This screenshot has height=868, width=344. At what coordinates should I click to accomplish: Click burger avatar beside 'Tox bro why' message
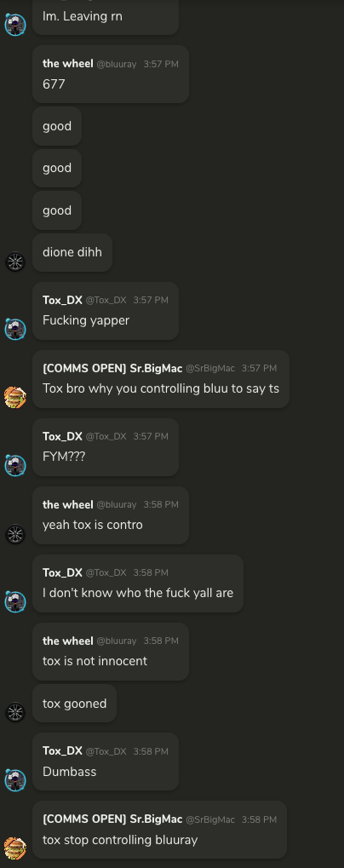click(15, 398)
